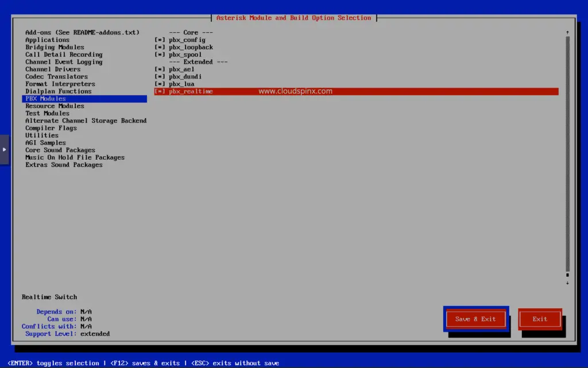Viewport: 588px width, 368px height.
Task: Select the Codec Translators category
Action: pyautogui.click(x=56, y=76)
